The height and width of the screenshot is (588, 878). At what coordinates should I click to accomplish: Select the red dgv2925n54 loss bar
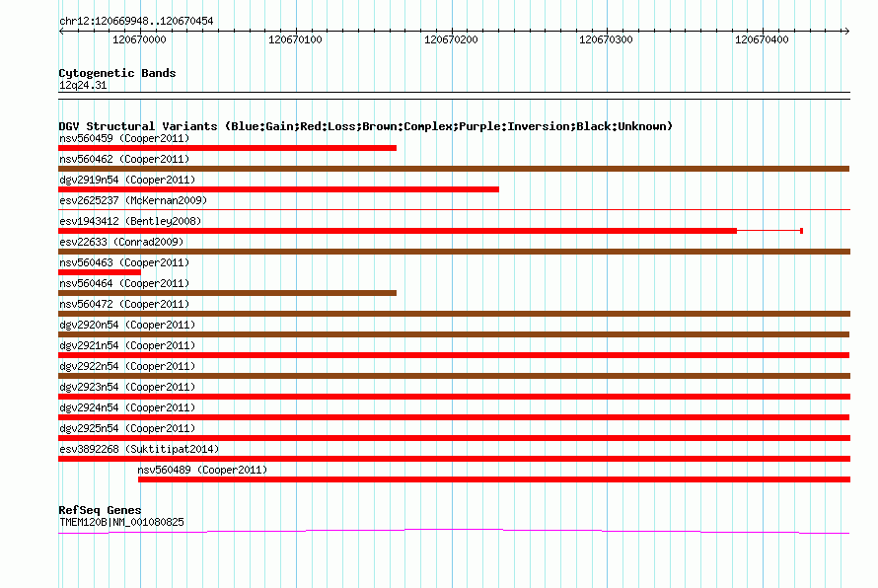click(x=454, y=438)
